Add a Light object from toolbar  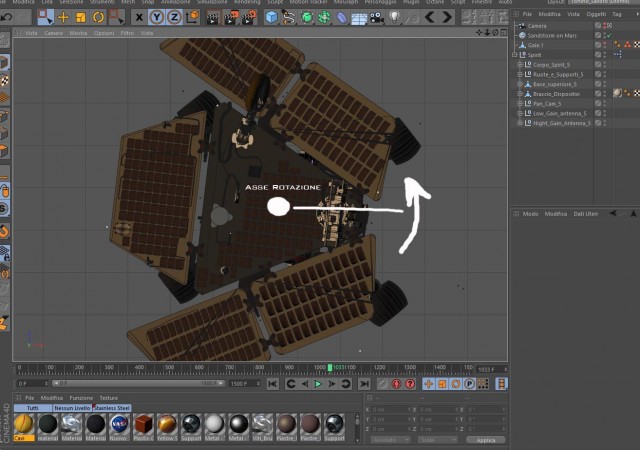click(x=394, y=17)
